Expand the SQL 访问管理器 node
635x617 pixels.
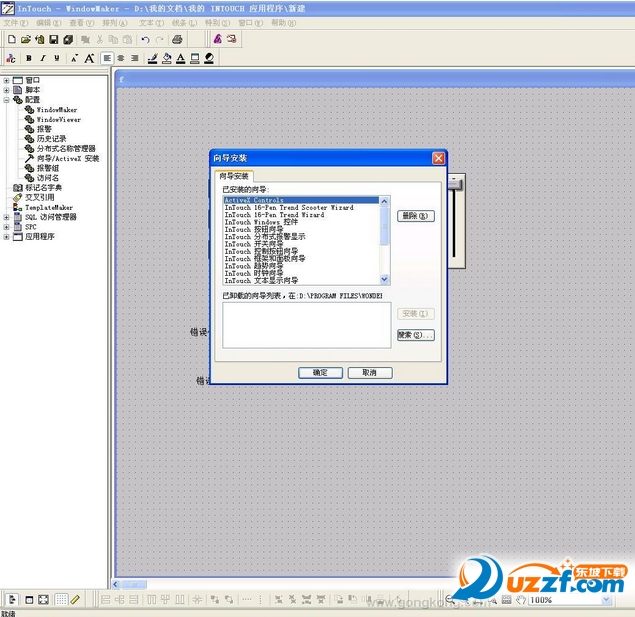6,217
